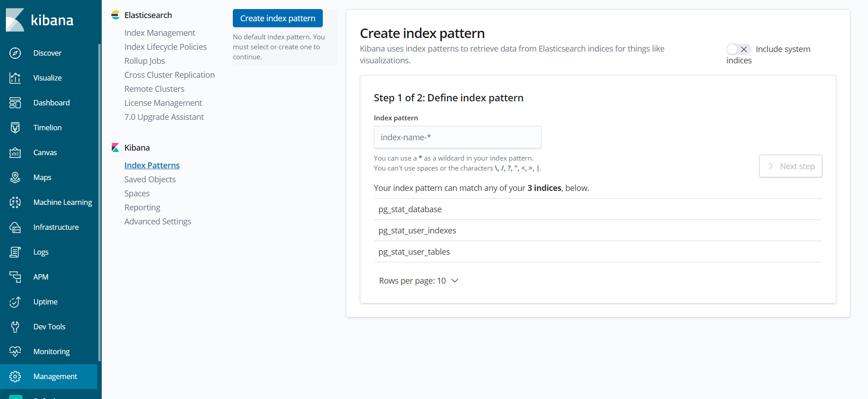The height and width of the screenshot is (399, 868).
Task: Open Management via gear icon
Action: coord(15,376)
